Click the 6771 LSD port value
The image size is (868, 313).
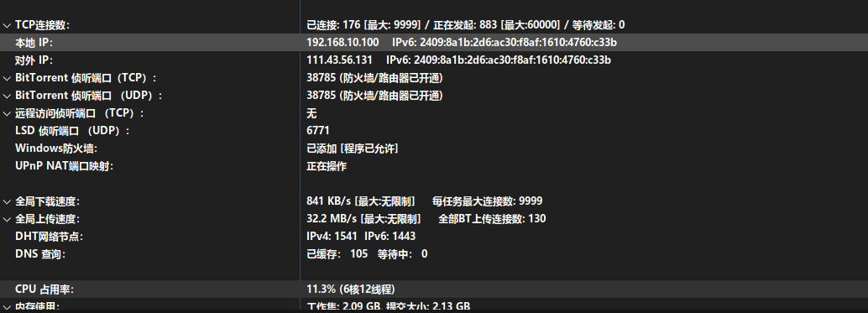pos(318,131)
